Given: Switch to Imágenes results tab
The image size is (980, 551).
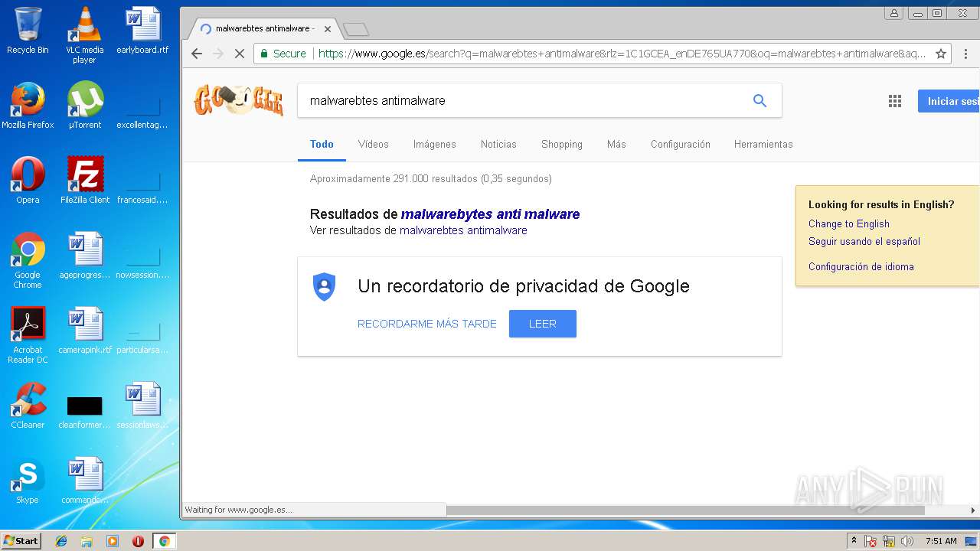Looking at the screenshot, I should point(434,144).
